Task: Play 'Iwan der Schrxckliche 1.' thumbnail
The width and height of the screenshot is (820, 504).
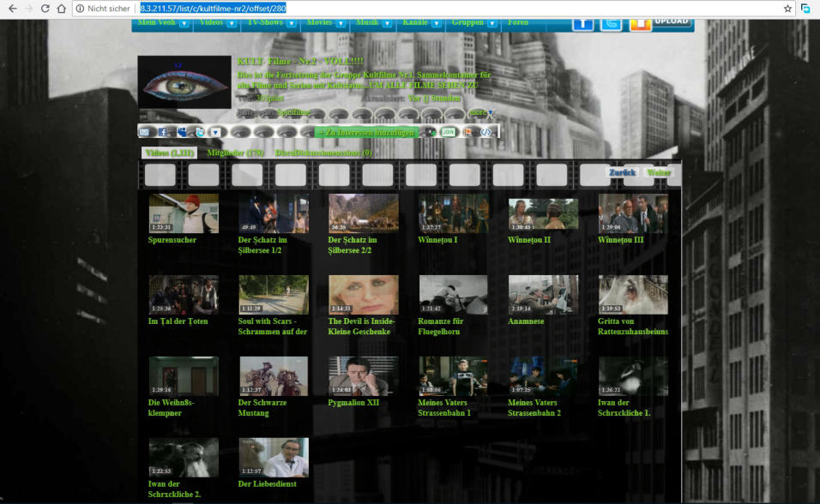Action: (x=633, y=376)
